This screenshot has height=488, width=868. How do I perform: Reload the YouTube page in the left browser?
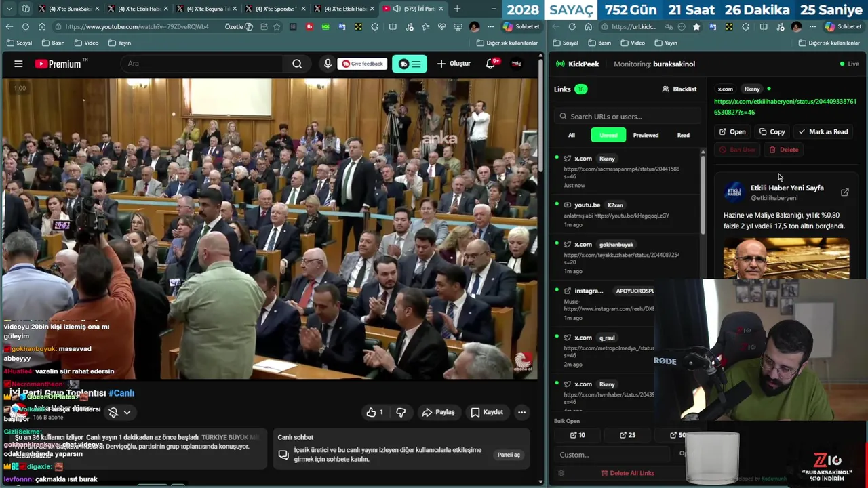click(25, 26)
